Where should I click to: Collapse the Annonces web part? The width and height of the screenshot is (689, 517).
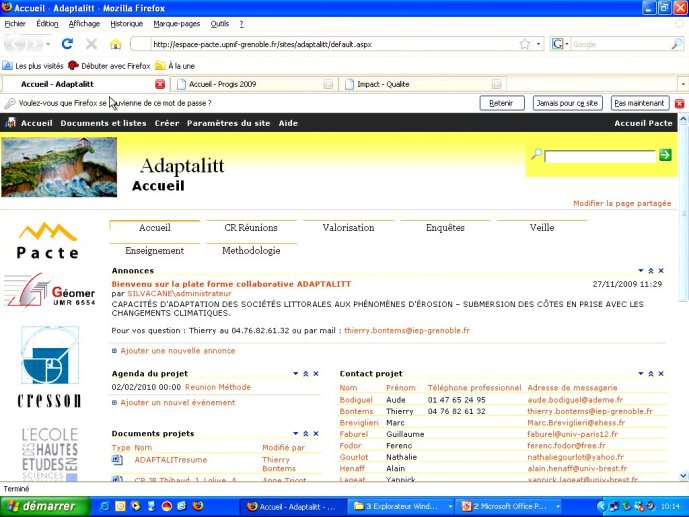(651, 271)
